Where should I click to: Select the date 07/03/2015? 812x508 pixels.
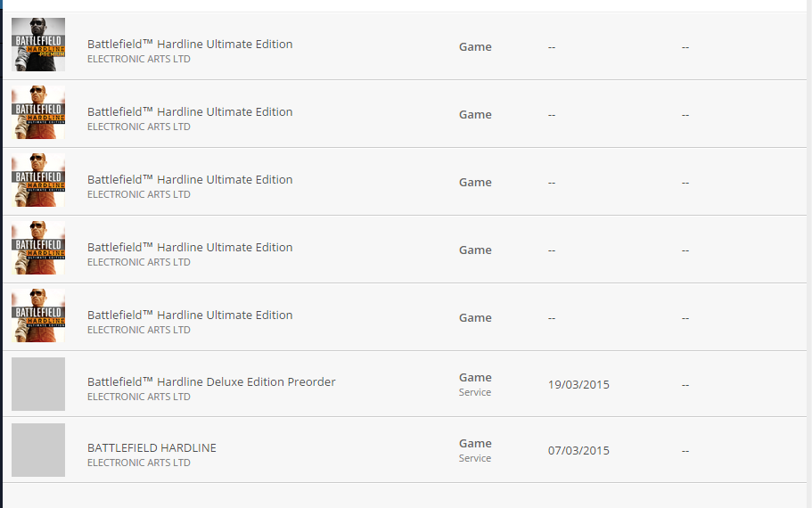(x=578, y=451)
